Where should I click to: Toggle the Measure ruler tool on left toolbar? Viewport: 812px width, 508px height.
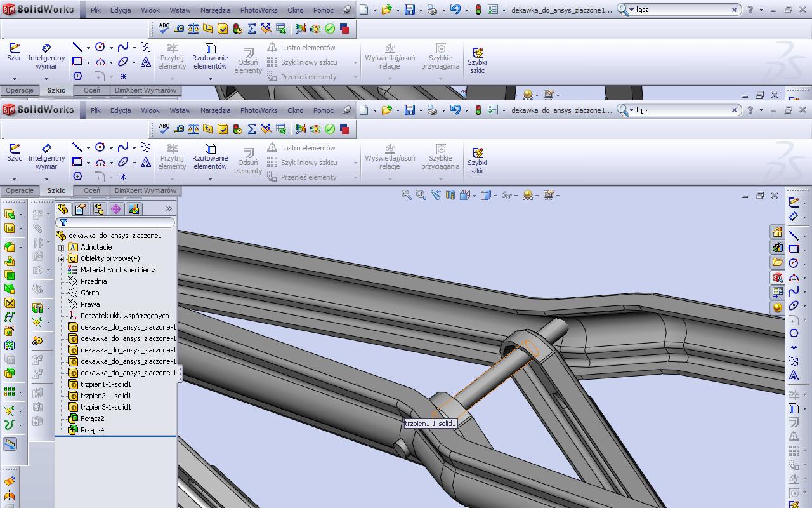tap(10, 444)
